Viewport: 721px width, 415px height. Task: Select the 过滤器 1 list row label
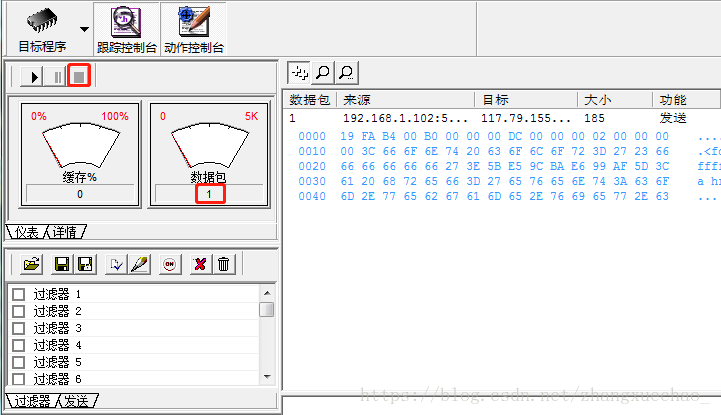[57, 294]
